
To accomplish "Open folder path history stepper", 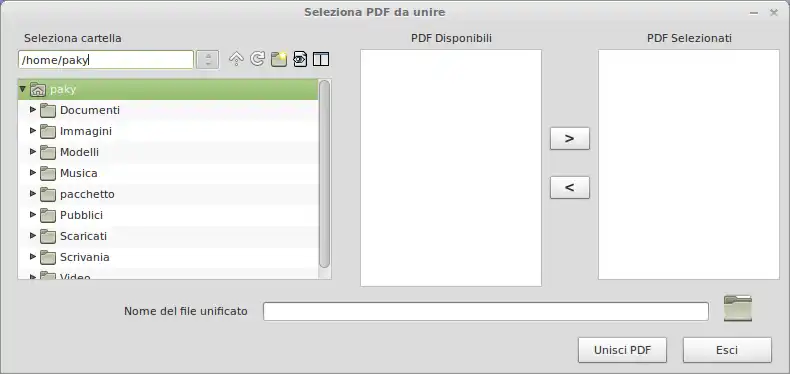I will tap(208, 59).
